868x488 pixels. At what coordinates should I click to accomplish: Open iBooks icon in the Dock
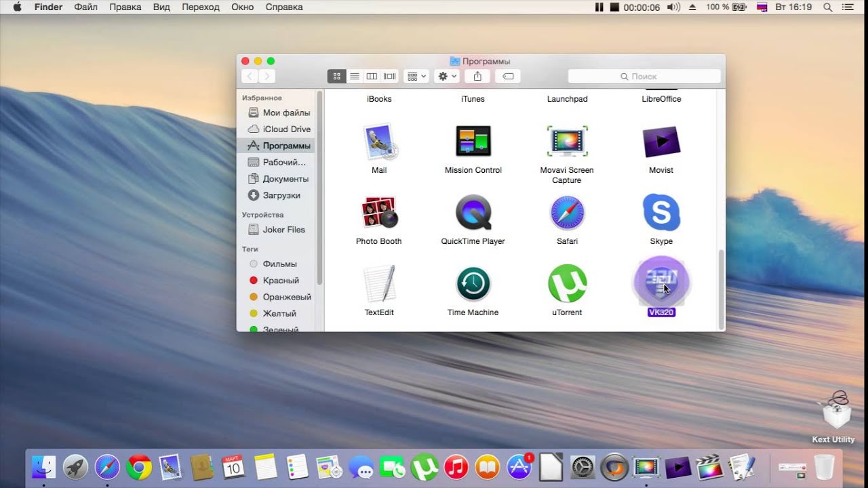click(x=488, y=467)
